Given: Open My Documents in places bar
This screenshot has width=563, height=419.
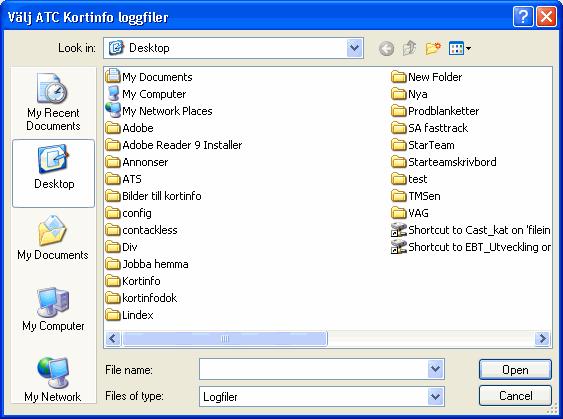Looking at the screenshot, I should click(x=53, y=237).
